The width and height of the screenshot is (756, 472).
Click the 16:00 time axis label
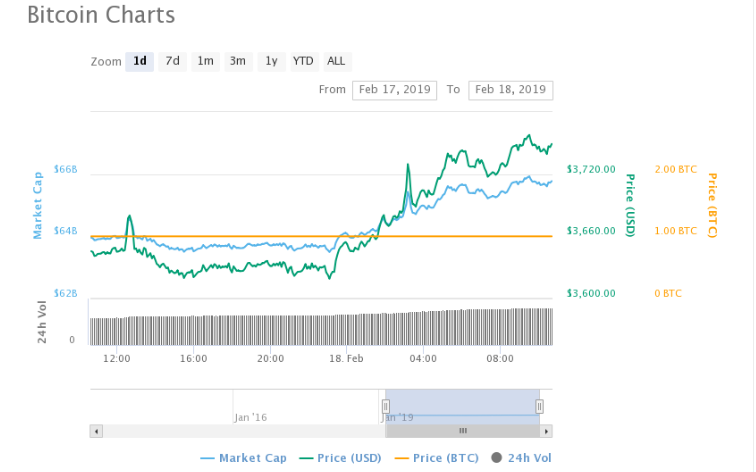tap(193, 359)
